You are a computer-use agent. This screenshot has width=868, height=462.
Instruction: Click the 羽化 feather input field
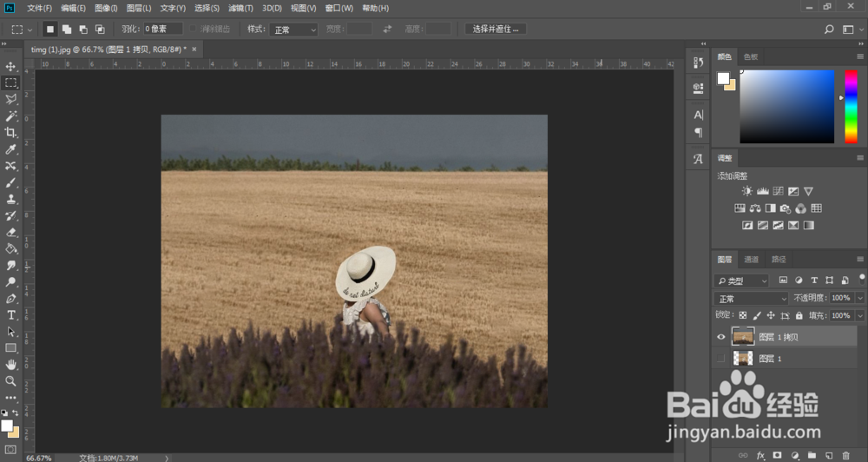tap(163, 30)
